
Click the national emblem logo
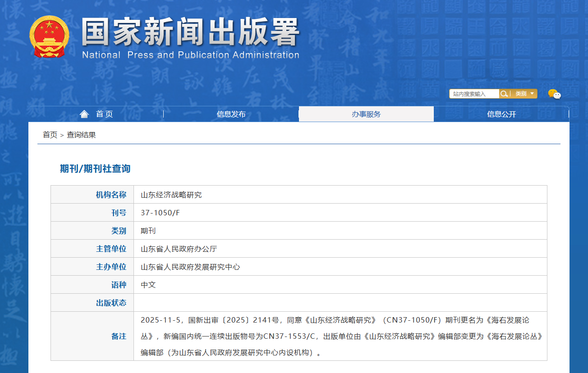pyautogui.click(x=49, y=37)
